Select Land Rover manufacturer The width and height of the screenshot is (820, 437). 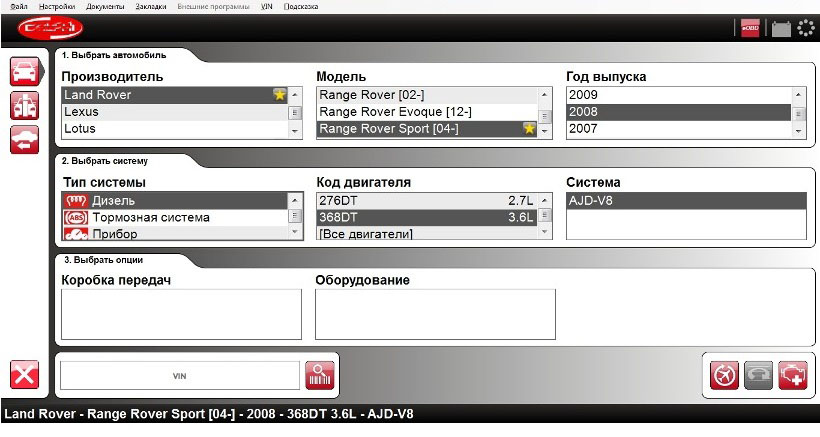tap(175, 95)
